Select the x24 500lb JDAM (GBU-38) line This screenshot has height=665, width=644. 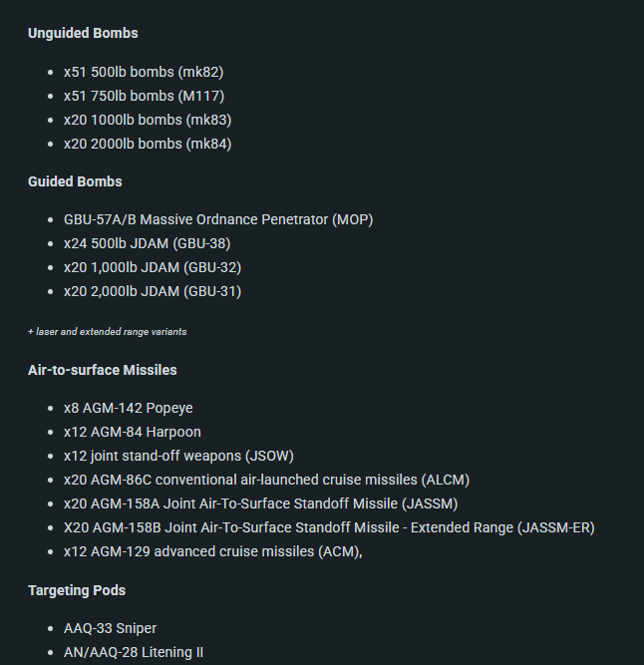148,243
